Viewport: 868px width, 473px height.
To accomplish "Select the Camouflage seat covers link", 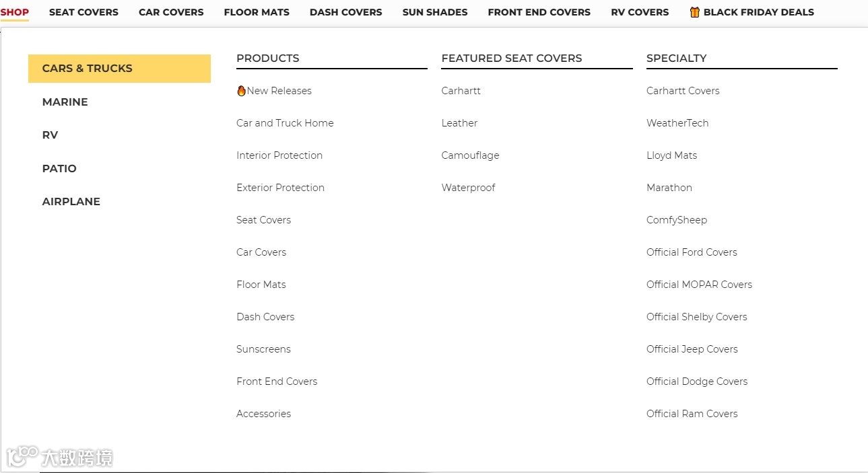I will click(x=470, y=155).
